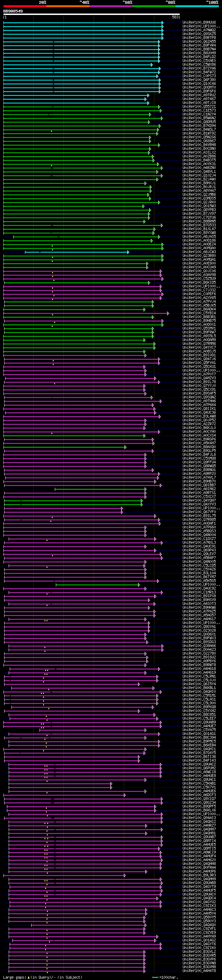This screenshot has height=980, width=222.
Task: Select hit label UniRef100_B0FRA4
Action: coord(199,867)
